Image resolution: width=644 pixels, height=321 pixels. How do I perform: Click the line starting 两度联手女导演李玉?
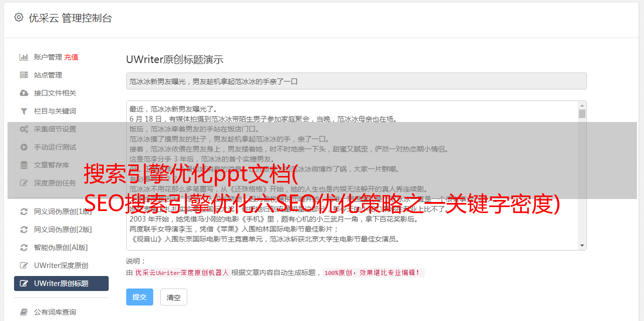[234, 229]
